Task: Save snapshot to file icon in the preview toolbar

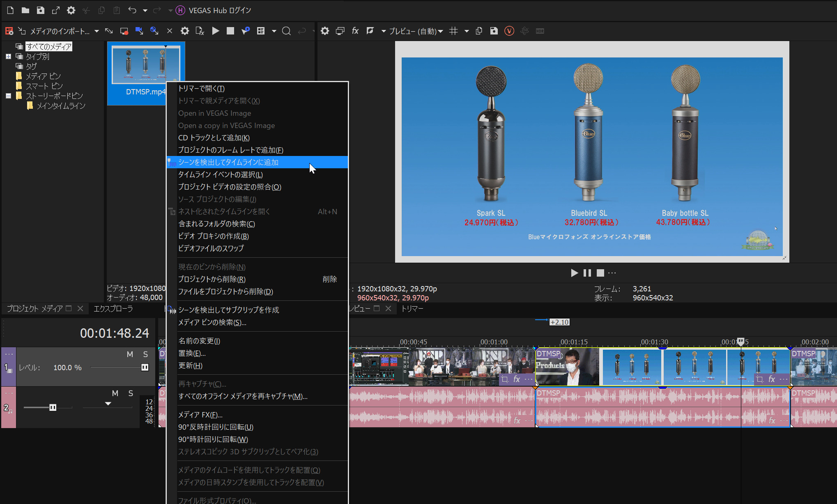Action: tap(494, 31)
